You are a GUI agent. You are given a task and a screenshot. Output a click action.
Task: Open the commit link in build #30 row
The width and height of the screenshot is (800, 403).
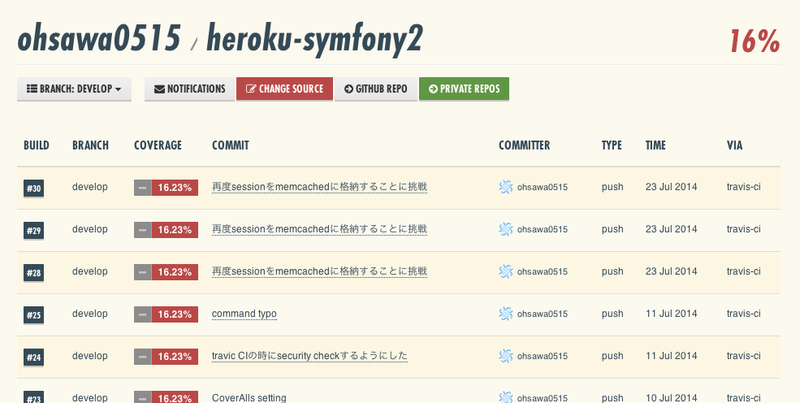point(319,187)
